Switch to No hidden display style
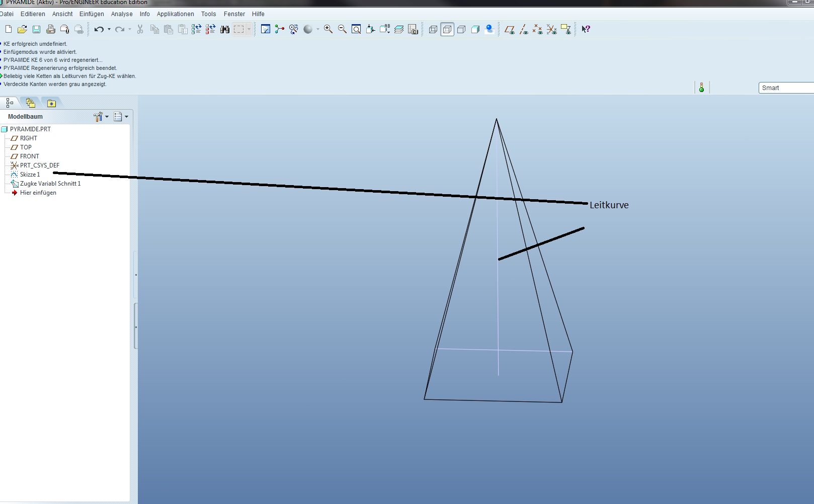 461,29
